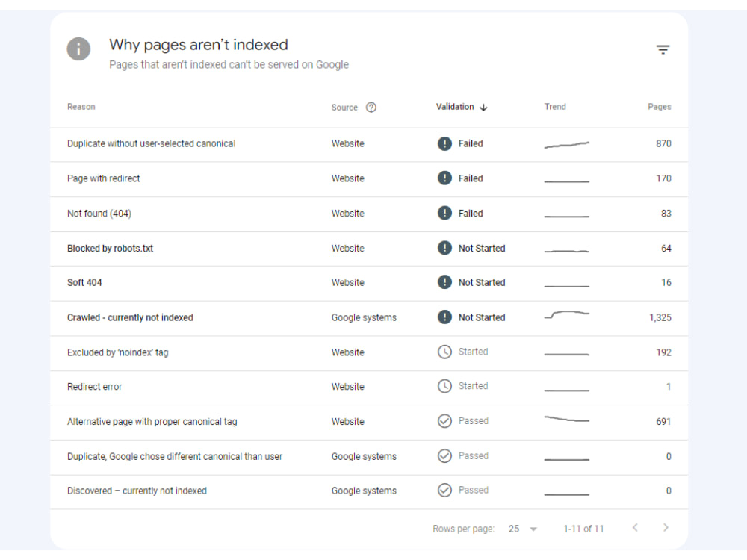Open the Rows per page dropdown

pyautogui.click(x=523, y=529)
